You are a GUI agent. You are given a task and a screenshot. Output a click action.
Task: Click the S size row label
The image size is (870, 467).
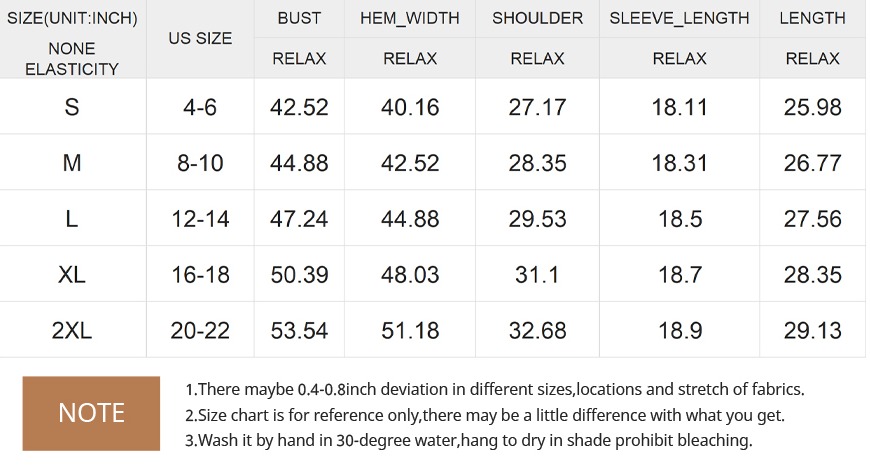[72, 107]
